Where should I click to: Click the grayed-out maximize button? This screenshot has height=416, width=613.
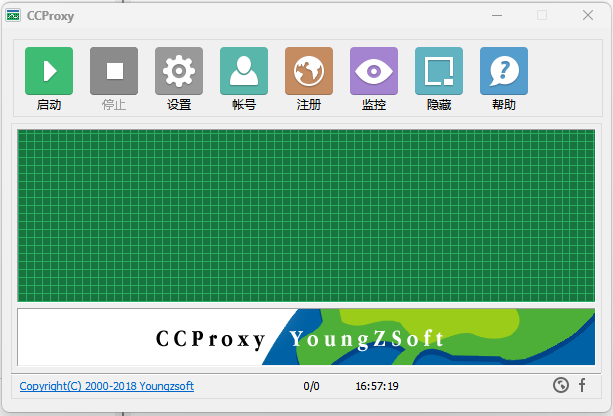[542, 15]
